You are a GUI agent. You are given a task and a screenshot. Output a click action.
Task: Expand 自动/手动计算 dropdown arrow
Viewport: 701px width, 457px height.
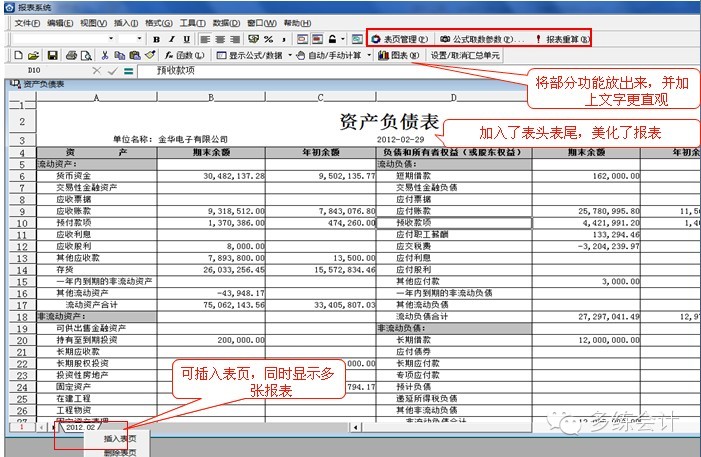[369, 55]
